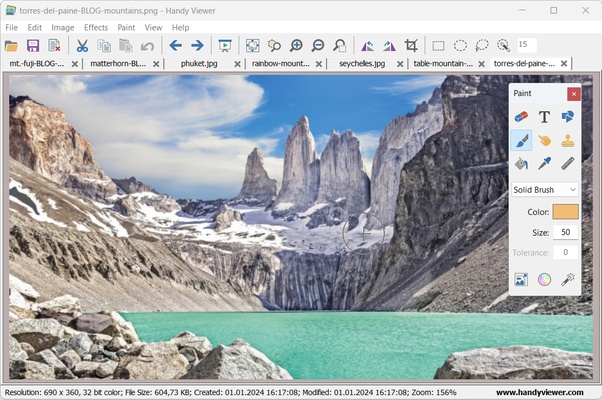Select the Text tool in Paint panel
Image resolution: width=602 pixels, height=400 pixels.
[x=544, y=117]
